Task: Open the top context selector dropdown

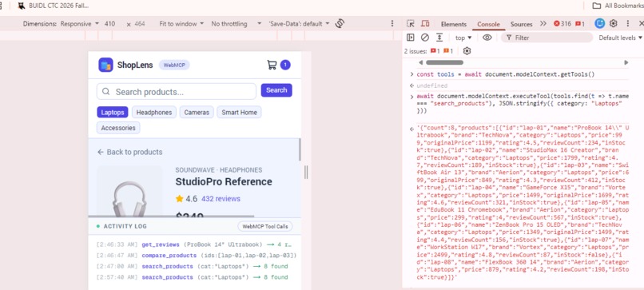Action: coord(463,38)
